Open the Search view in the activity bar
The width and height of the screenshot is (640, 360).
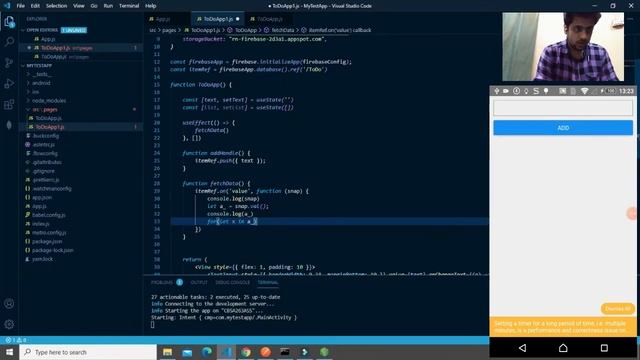coord(9,42)
